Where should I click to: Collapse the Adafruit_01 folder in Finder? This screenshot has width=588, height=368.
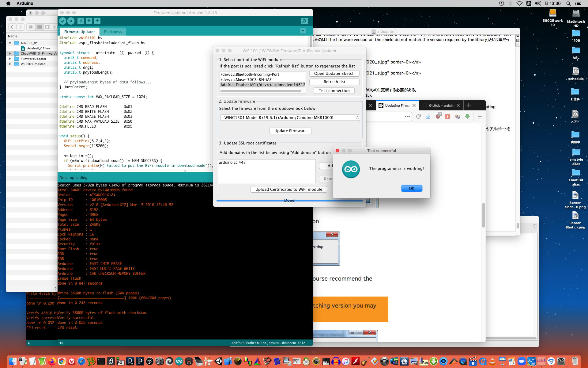click(x=10, y=43)
